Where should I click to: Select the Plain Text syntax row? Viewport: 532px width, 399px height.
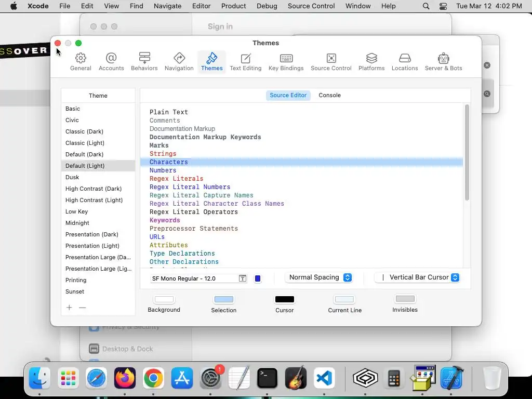pyautogui.click(x=302, y=112)
